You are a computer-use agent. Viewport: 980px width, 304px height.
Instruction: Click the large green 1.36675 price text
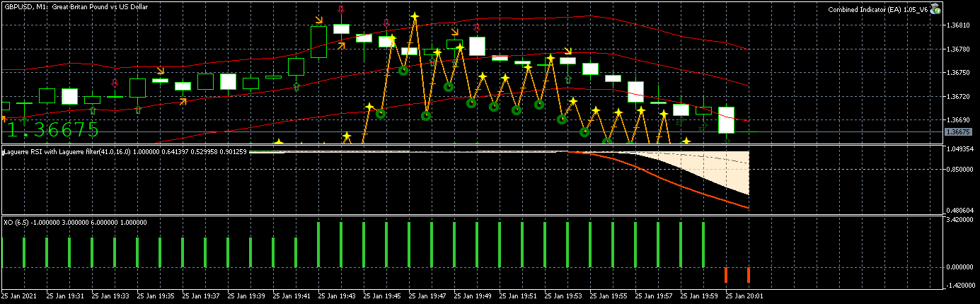(x=52, y=130)
